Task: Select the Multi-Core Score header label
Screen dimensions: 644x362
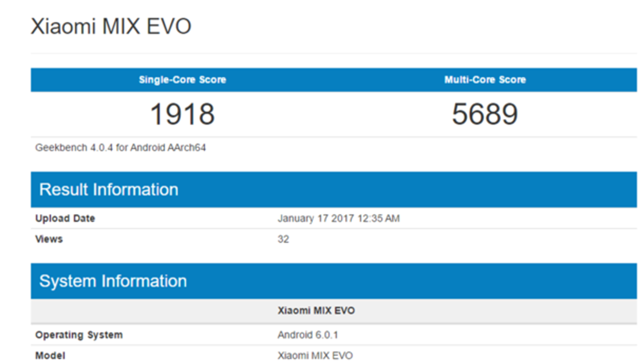Action: [485, 80]
